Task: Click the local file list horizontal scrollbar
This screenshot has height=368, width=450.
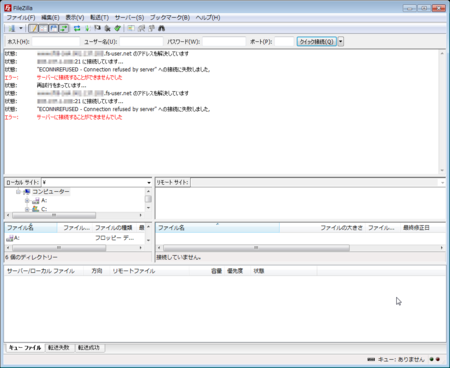Action: coord(59,248)
